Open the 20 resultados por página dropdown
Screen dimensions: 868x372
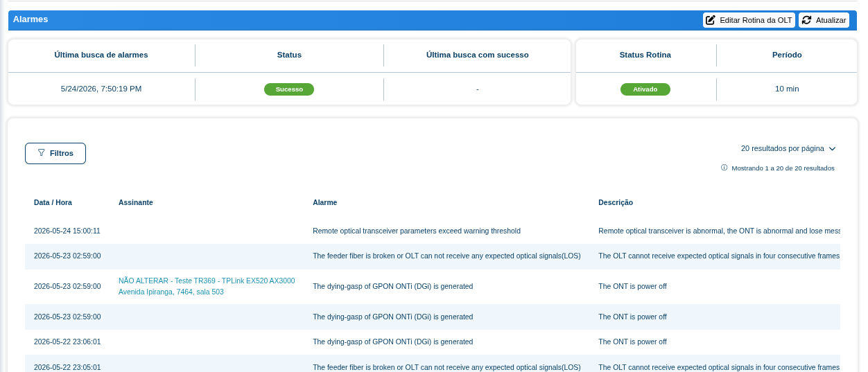coord(788,148)
